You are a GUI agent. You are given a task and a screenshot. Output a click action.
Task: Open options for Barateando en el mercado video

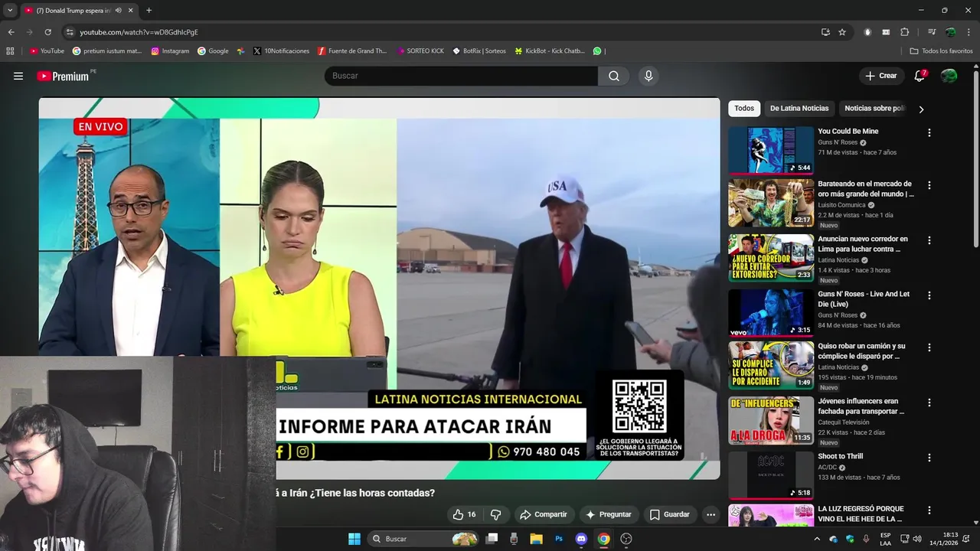point(929,185)
